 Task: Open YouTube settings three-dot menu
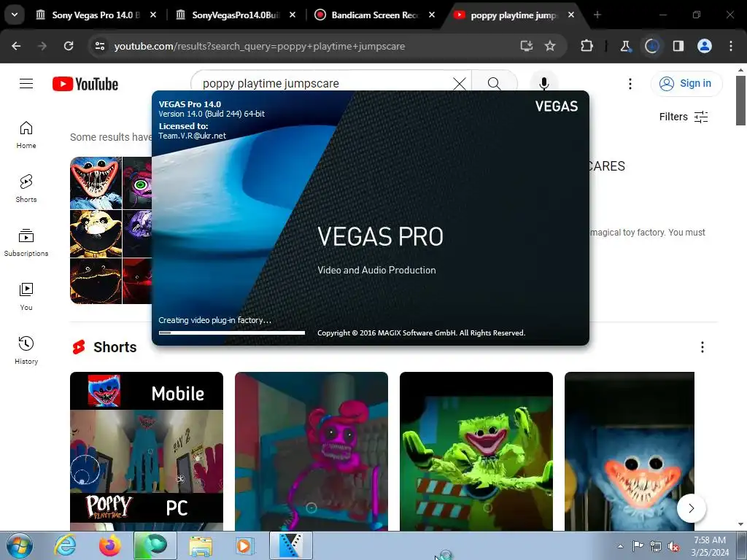click(630, 84)
